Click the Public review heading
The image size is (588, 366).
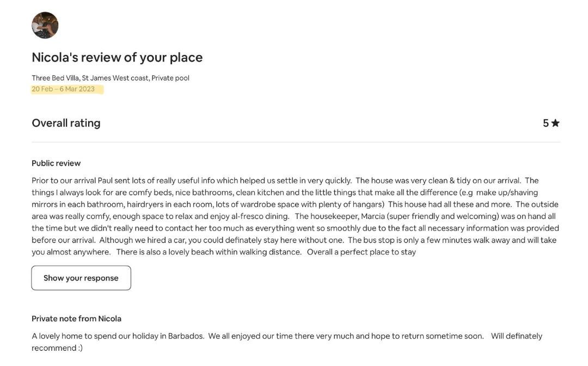pos(56,163)
